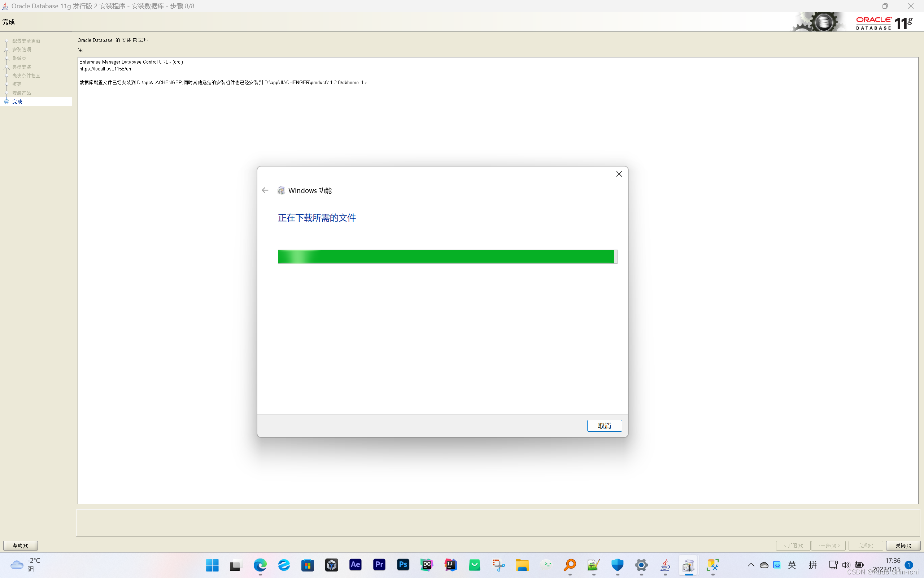
Task: Cancel the Windows feature download
Action: point(605,426)
